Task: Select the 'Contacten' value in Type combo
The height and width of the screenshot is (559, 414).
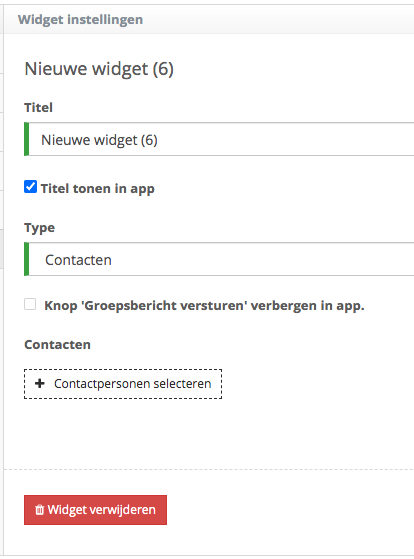Action: [x=78, y=260]
